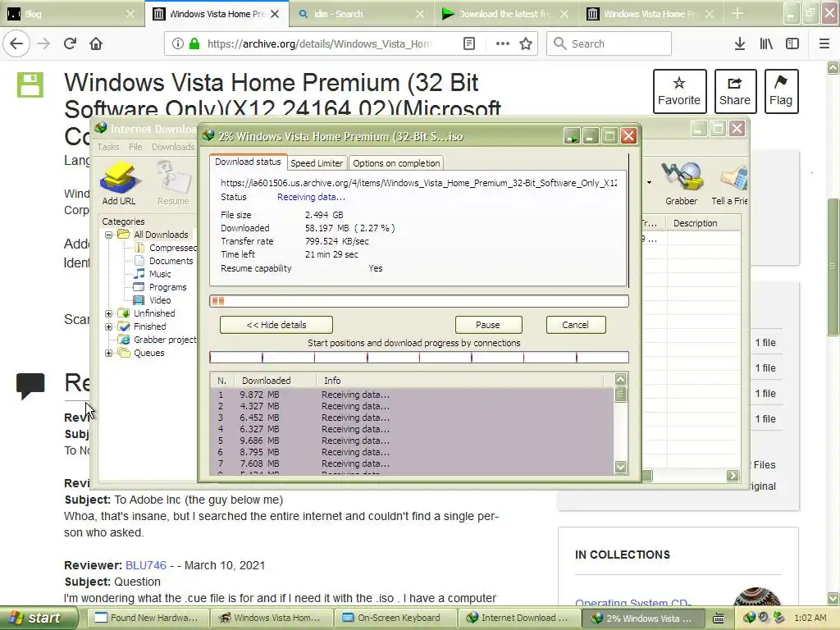Viewport: 840px width, 630px height.
Task: Pause the current download
Action: [489, 325]
